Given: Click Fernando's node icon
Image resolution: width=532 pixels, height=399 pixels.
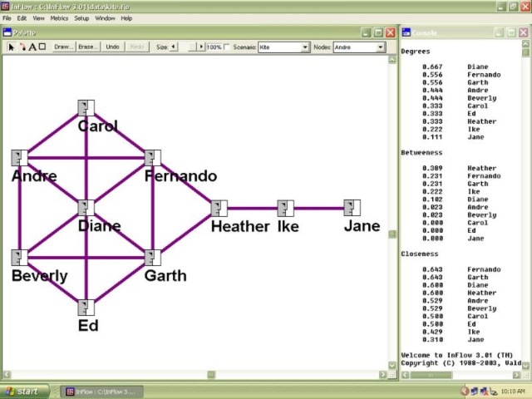Looking at the screenshot, I should (153, 158).
